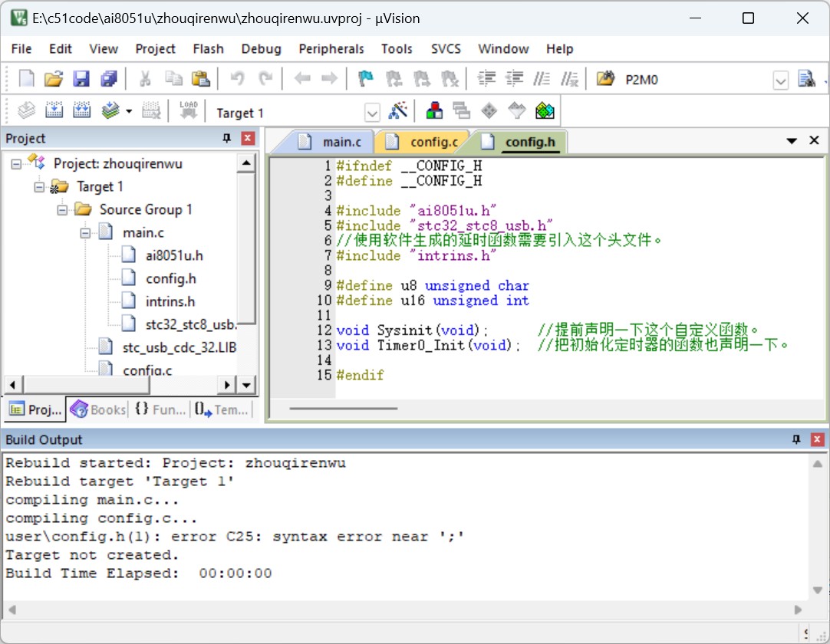Rebuild all target files
Image resolution: width=830 pixels, height=644 pixels.
(x=81, y=110)
